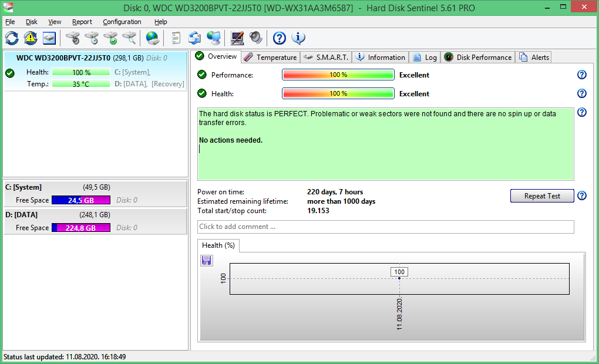Switch to the Information tab
599x364 pixels.
(380, 58)
